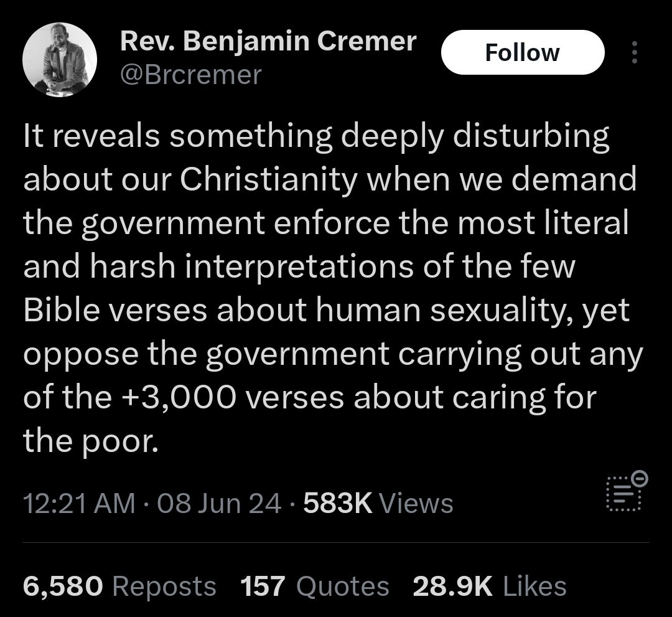Screen dimensions: 672x617
Task: Open the three-dot more options menu
Action: [x=635, y=52]
